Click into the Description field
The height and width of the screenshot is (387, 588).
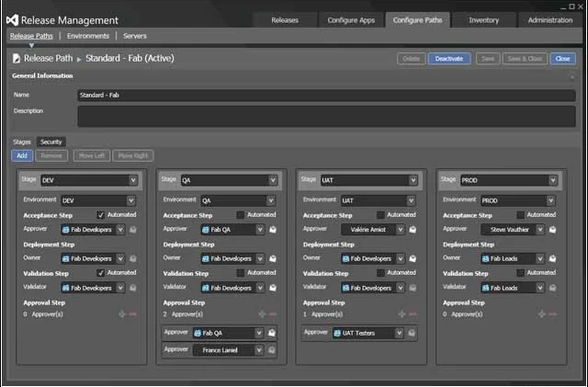pos(326,117)
